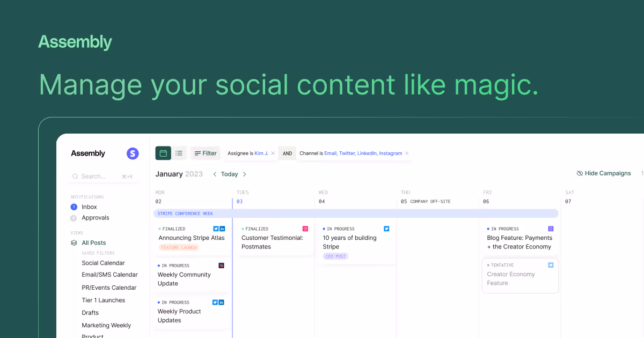644x338 pixels.
Task: Select All Posts view
Action: (x=94, y=243)
